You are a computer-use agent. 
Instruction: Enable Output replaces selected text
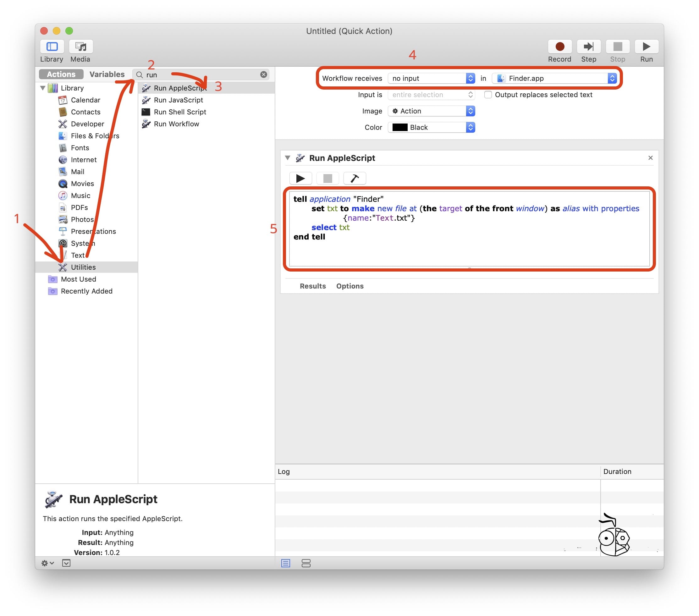488,95
